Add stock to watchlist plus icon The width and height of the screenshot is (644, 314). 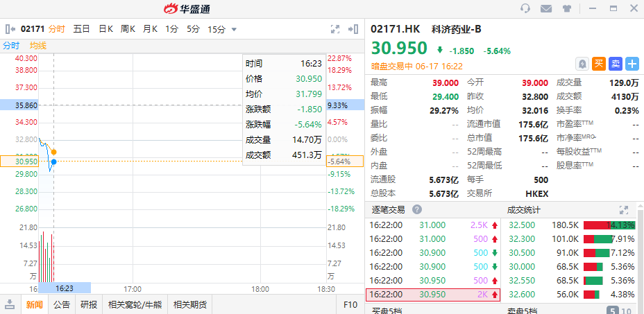point(632,64)
